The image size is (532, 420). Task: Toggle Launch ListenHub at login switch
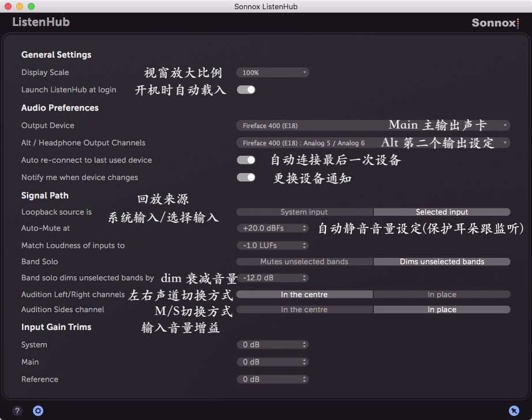coord(246,89)
